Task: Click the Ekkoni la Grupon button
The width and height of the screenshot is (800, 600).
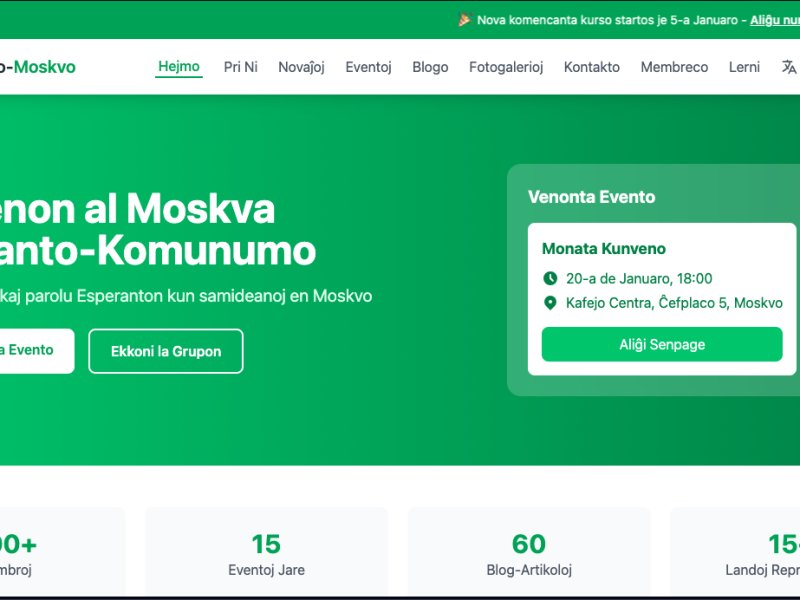Action: pos(166,351)
